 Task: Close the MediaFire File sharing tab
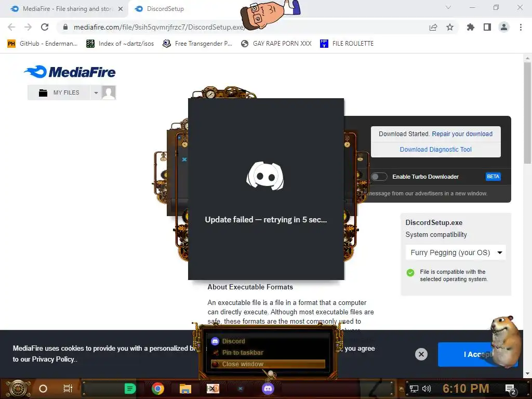coord(121,9)
